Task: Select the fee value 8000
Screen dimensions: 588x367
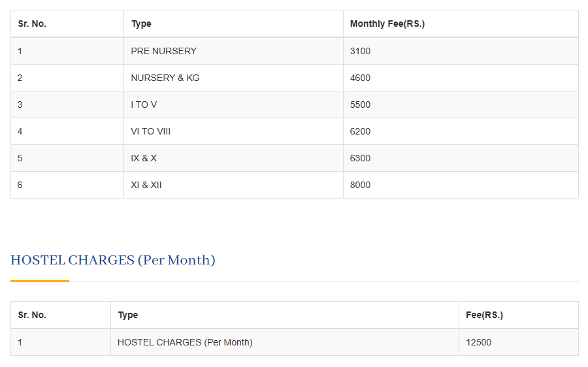Action: (x=360, y=185)
